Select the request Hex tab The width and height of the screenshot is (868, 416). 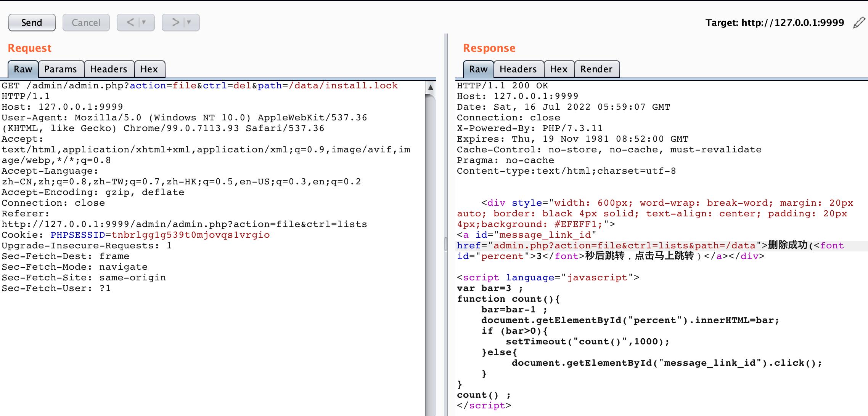pyautogui.click(x=149, y=69)
